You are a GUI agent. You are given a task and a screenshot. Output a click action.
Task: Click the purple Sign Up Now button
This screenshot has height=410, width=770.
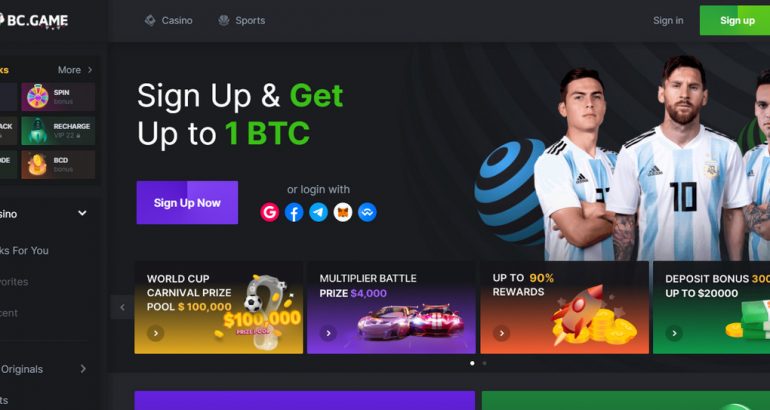click(187, 202)
